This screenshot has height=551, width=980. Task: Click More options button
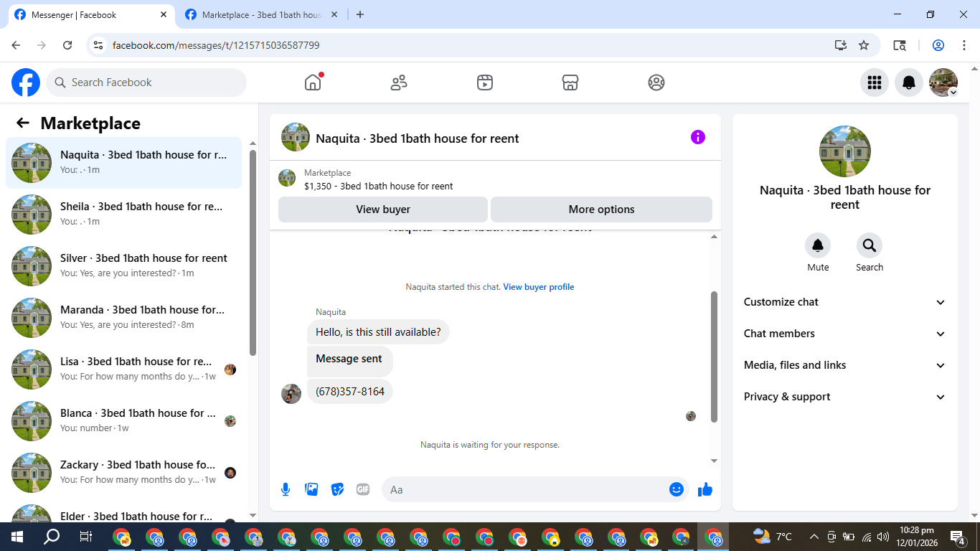pyautogui.click(x=601, y=209)
